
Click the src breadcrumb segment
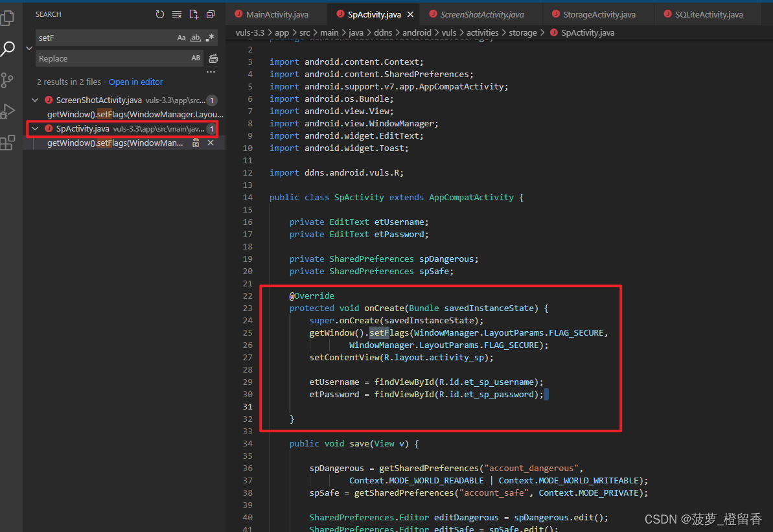[305, 32]
